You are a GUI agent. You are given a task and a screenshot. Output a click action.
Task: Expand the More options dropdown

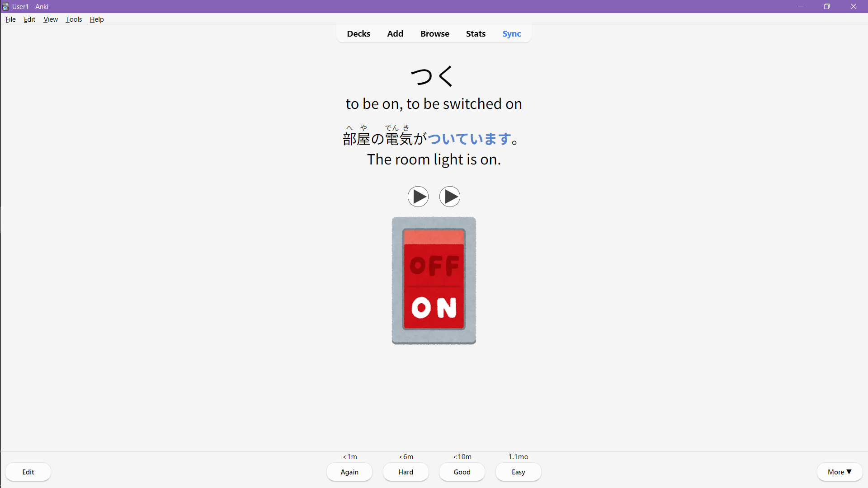(x=840, y=472)
